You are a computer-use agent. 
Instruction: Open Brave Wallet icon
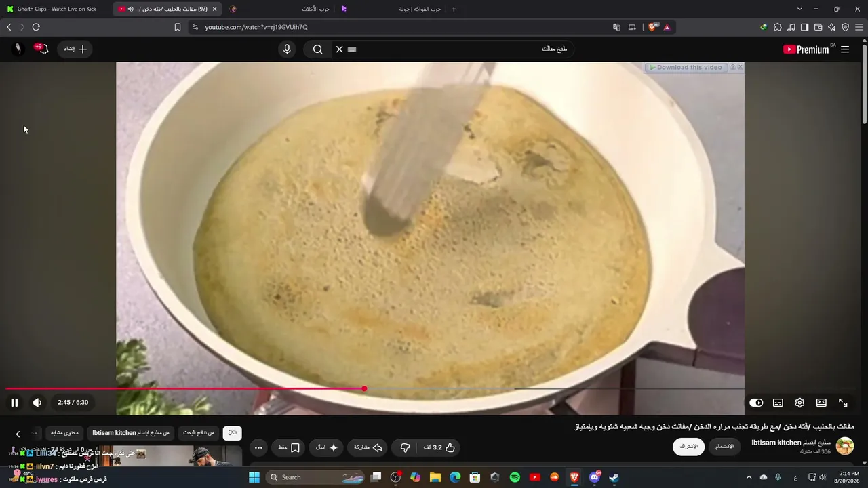pyautogui.click(x=818, y=27)
